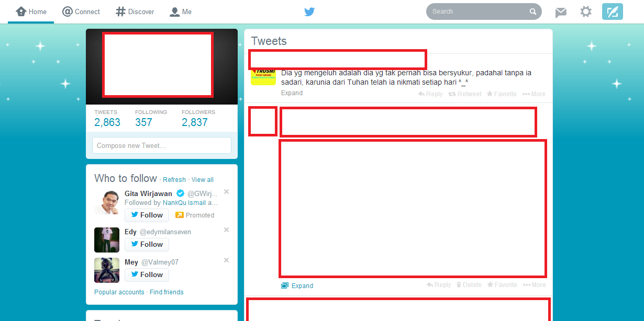Dismiss the Edy suggestion with the X
The height and width of the screenshot is (321, 644).
226,230
